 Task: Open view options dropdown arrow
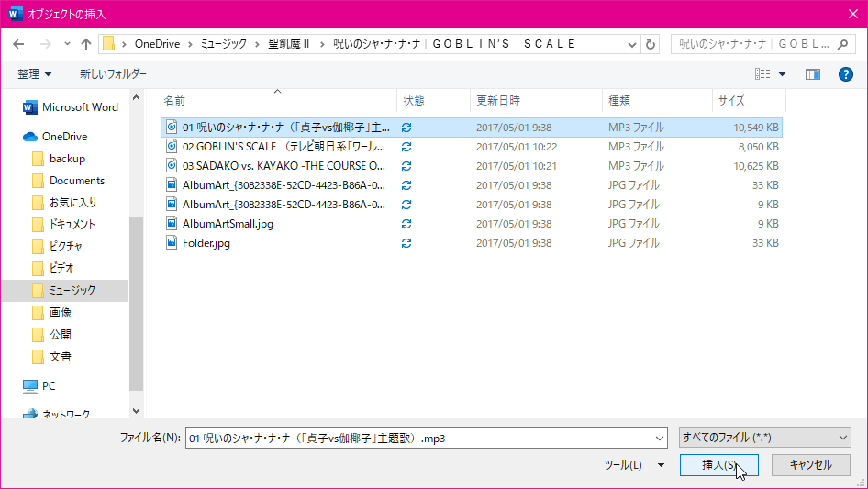pos(782,74)
